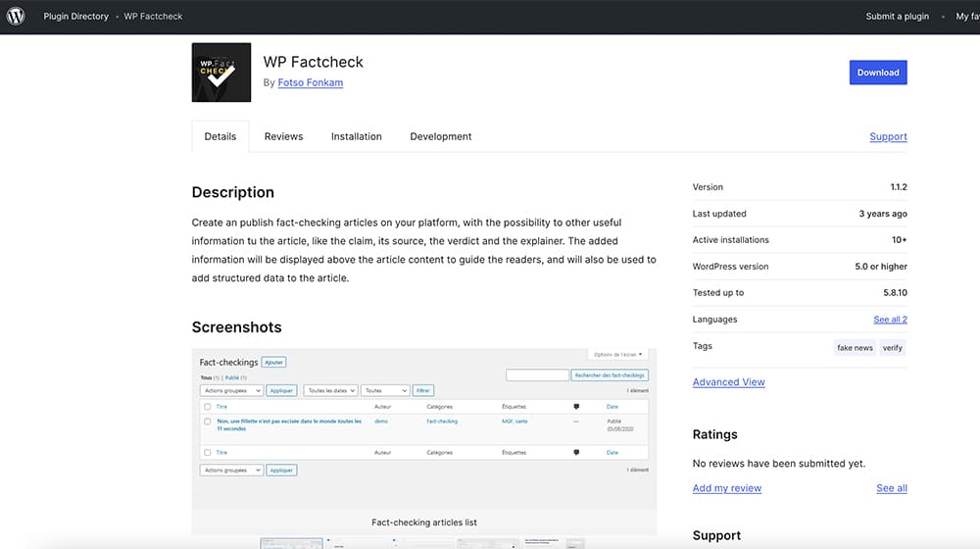The height and width of the screenshot is (549, 980).
Task: Click header comments bubble icon
Action: click(576, 407)
